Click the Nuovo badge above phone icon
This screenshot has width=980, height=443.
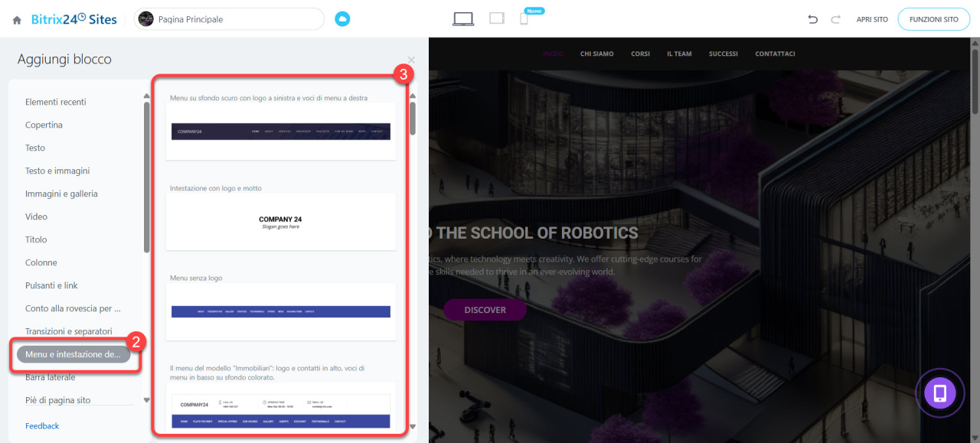(534, 11)
